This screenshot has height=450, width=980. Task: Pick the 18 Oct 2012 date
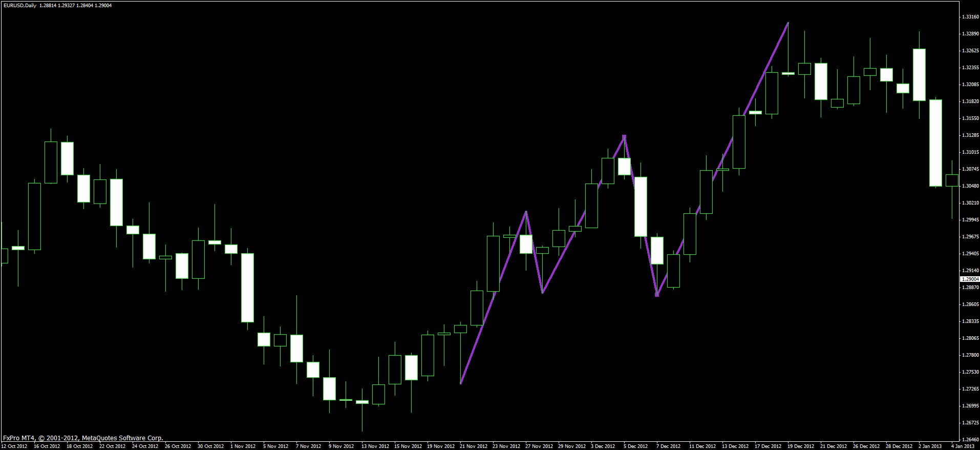[80, 446]
